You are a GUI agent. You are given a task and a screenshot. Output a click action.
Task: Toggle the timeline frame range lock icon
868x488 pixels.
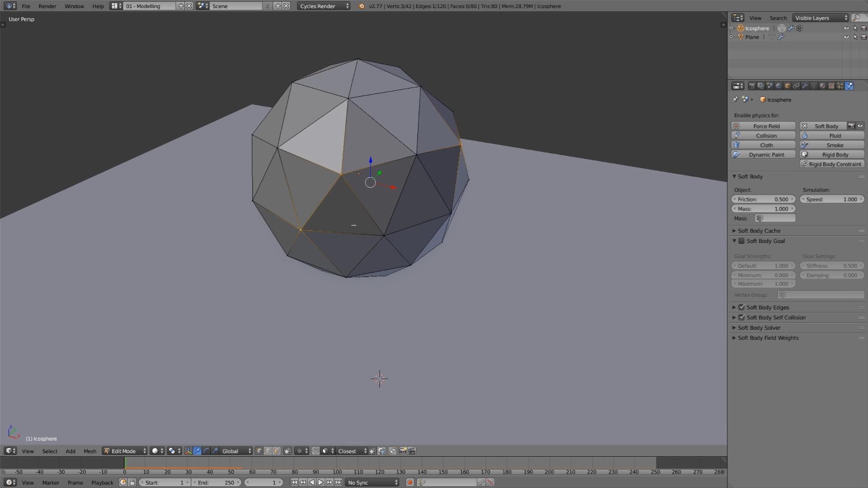click(x=132, y=483)
